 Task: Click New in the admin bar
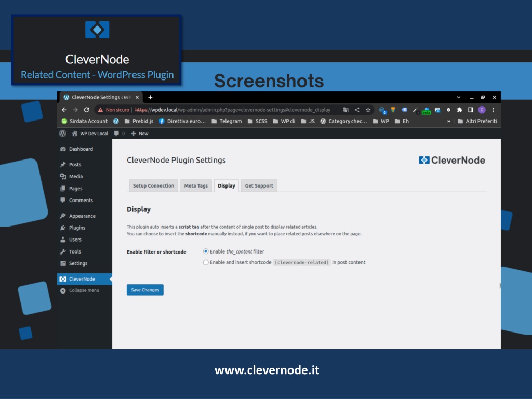click(139, 134)
